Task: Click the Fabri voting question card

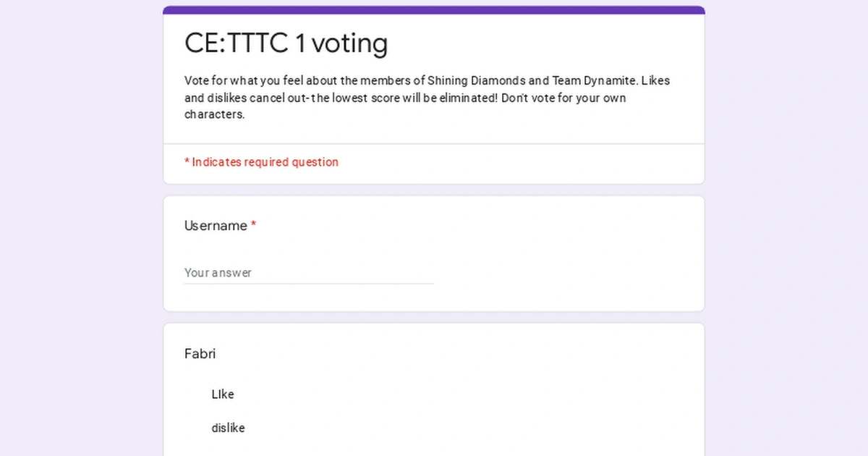Action: click(x=434, y=389)
